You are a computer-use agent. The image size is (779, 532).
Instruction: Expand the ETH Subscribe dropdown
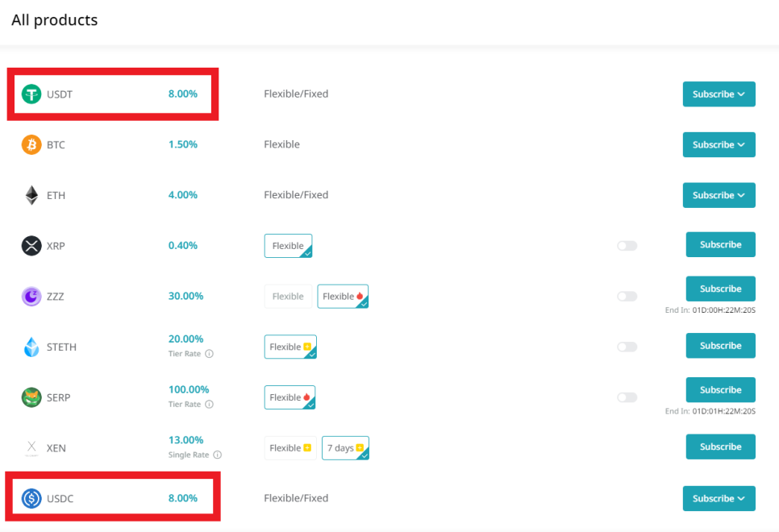point(719,195)
